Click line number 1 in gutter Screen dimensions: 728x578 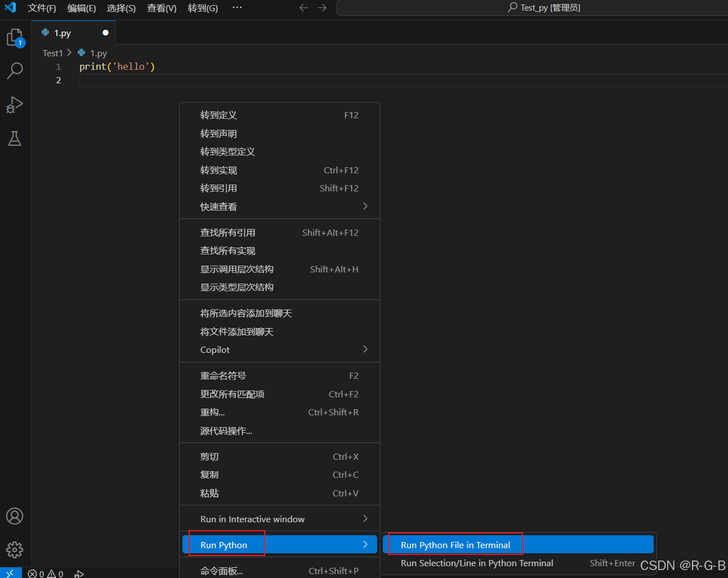pos(59,66)
